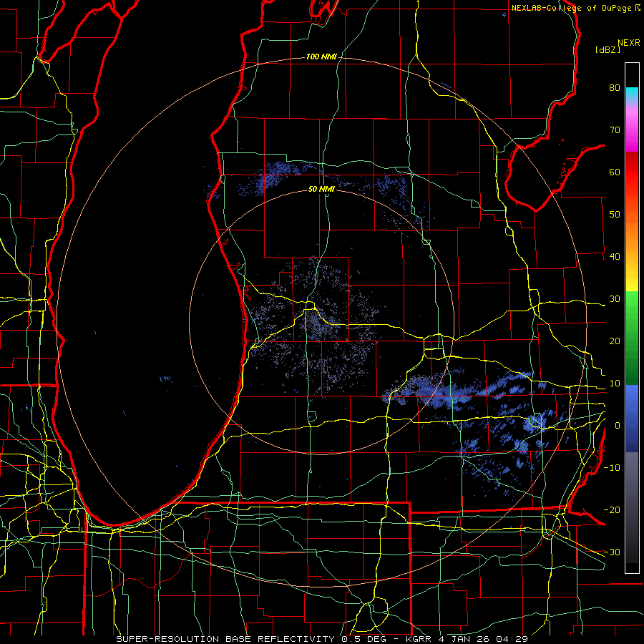Click the cyan top segment of the color bar

(632, 93)
